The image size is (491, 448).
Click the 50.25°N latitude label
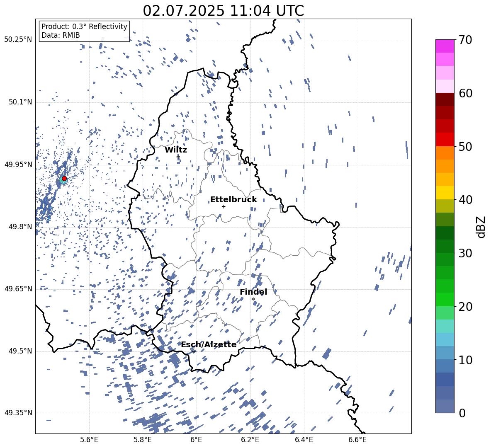pyautogui.click(x=18, y=40)
